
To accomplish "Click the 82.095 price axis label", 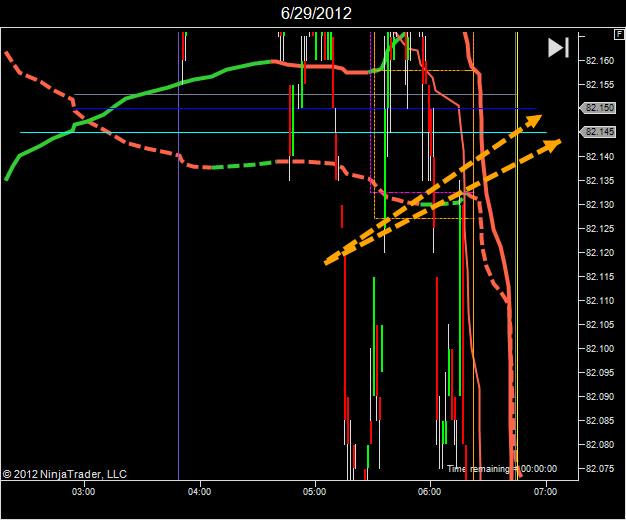I will [x=600, y=372].
